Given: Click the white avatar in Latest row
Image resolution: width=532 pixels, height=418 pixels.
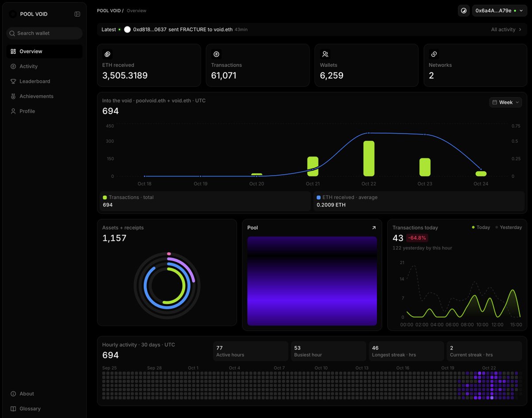Looking at the screenshot, I should pyautogui.click(x=127, y=30).
